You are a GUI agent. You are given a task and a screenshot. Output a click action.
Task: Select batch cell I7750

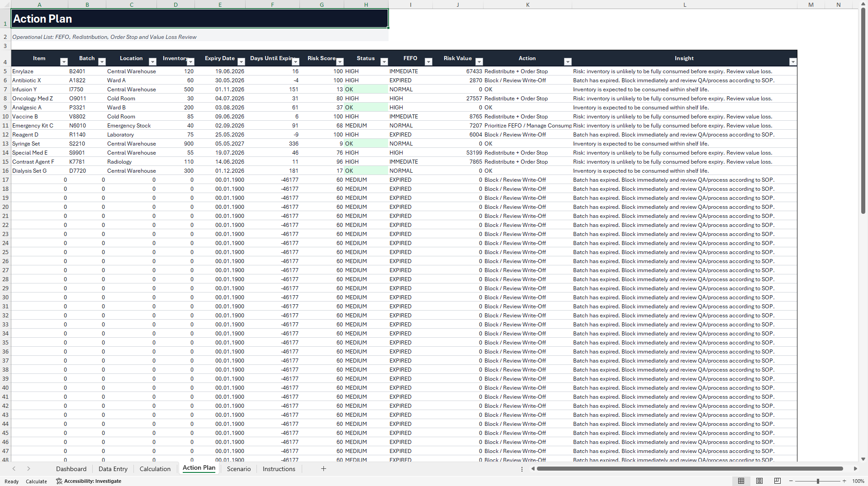87,89
